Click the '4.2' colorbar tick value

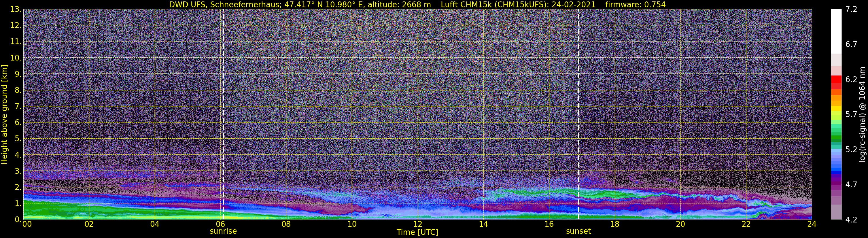(x=852, y=220)
